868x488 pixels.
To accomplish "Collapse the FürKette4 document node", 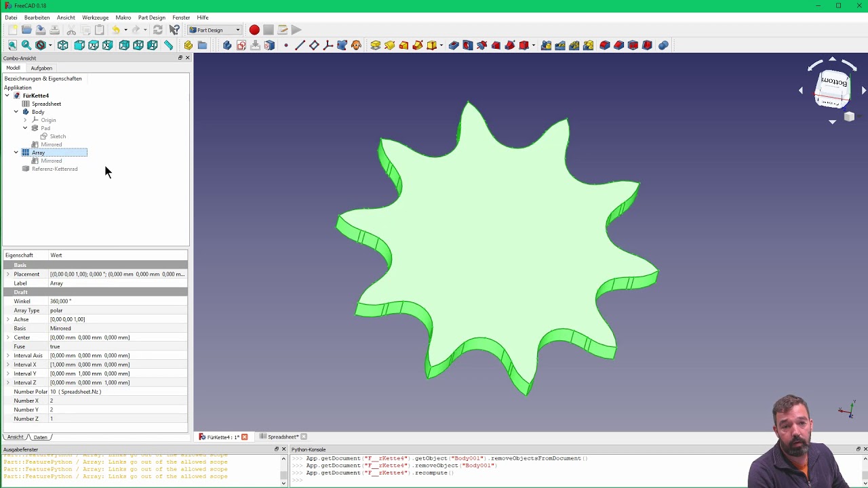I will tap(7, 96).
